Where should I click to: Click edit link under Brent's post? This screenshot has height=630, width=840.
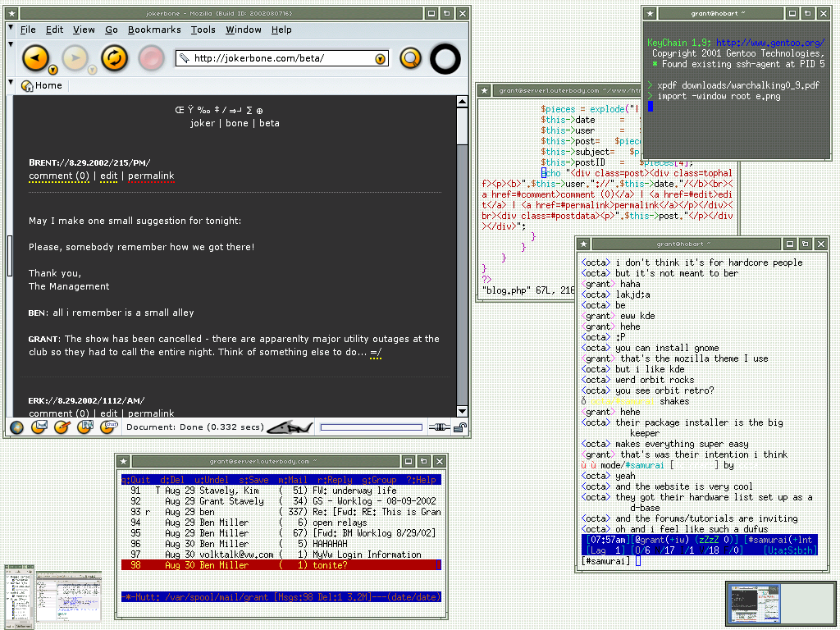109,176
